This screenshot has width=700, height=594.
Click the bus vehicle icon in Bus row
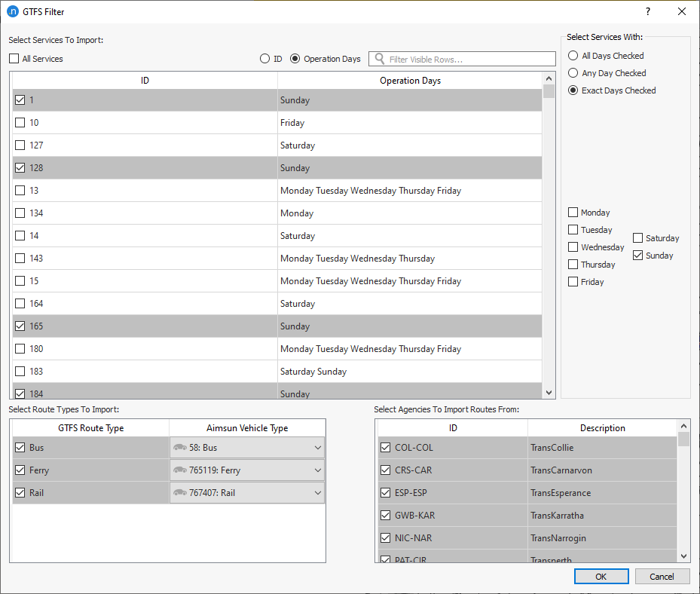180,448
